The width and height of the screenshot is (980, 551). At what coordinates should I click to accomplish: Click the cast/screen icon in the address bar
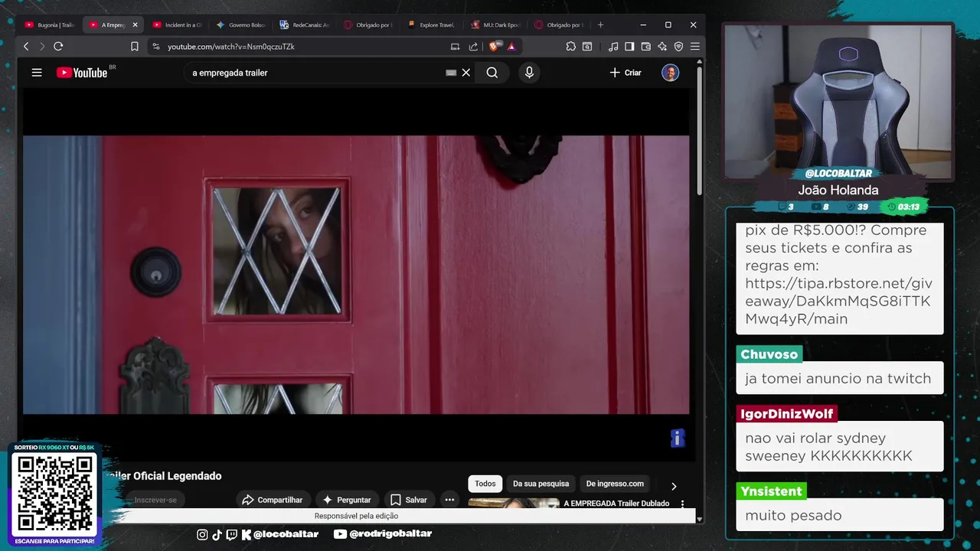455,47
